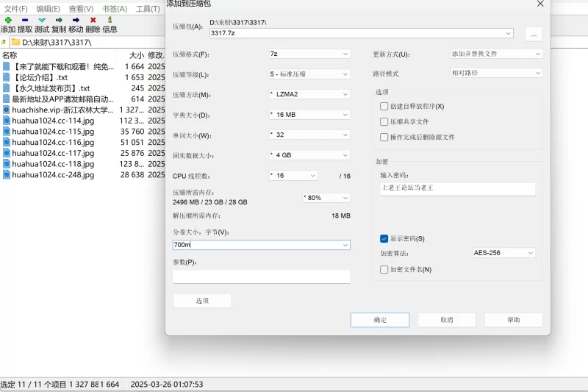This screenshot has height=392, width=588.
Task: Click the file icon of 【论坛介绍】.txt
Action: click(7, 77)
